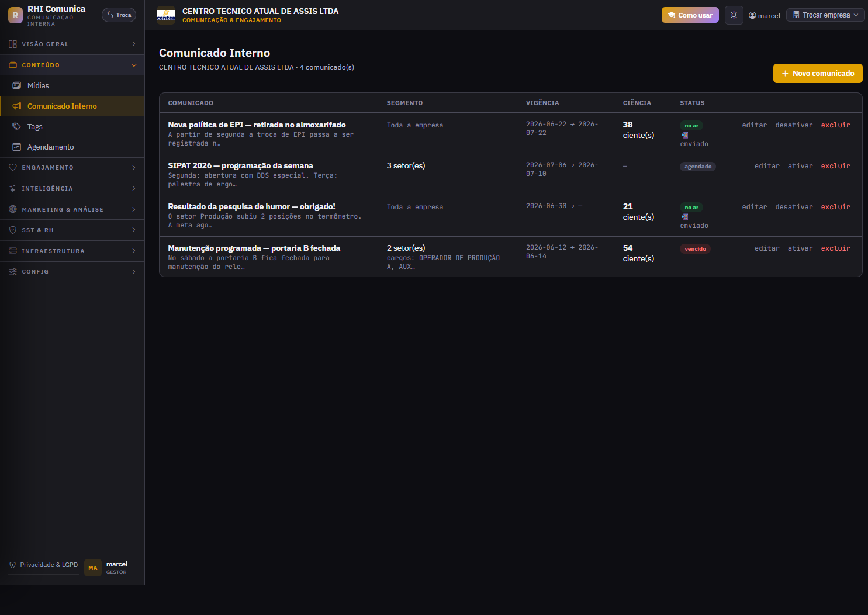Open the marcel user profile in header

point(765,15)
